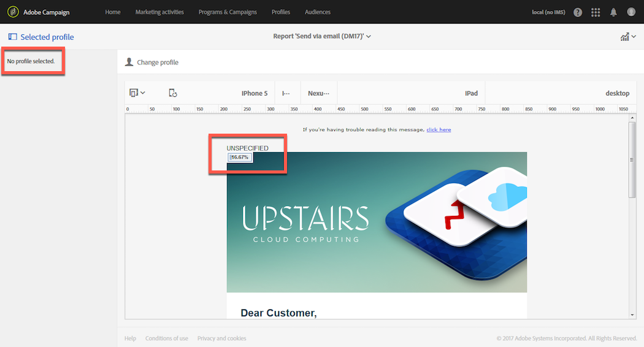Open the device orientation dropdown

(137, 93)
